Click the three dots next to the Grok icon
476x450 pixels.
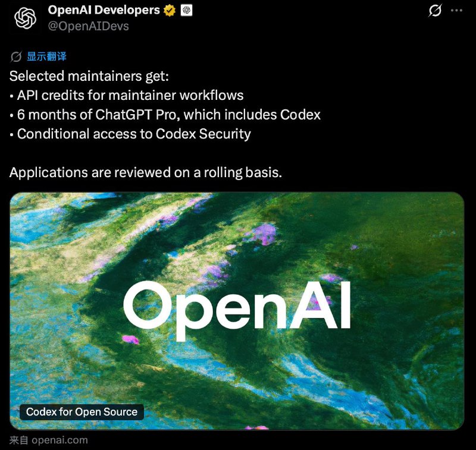pyautogui.click(x=456, y=10)
